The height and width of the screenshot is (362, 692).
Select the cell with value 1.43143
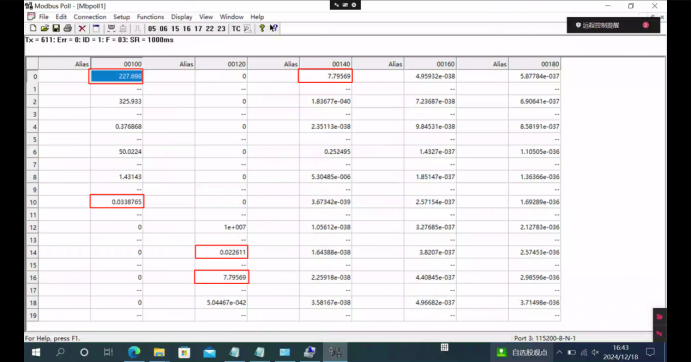pos(117,177)
